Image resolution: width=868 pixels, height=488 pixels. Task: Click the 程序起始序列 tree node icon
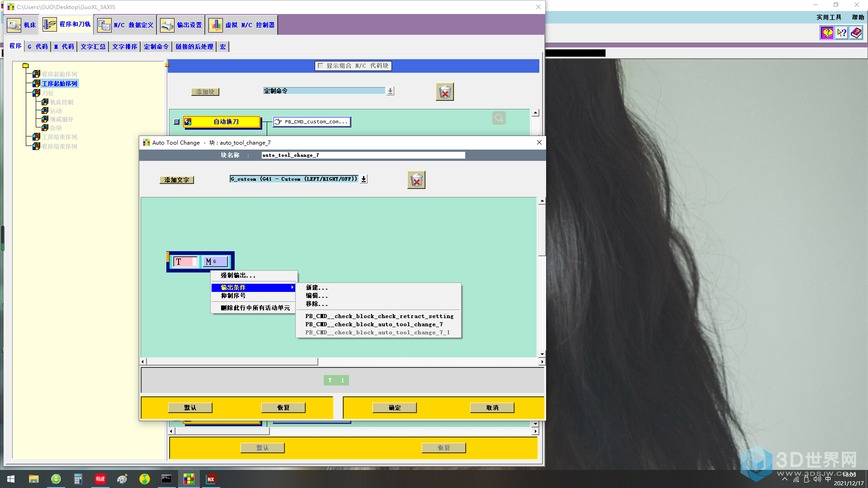[37, 74]
